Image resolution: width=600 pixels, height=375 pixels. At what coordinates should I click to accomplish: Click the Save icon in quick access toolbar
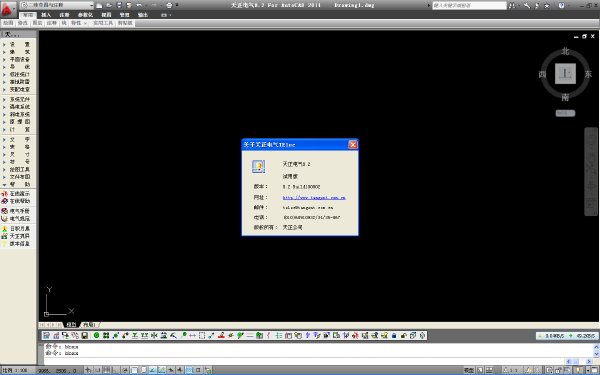pyautogui.click(x=119, y=5)
